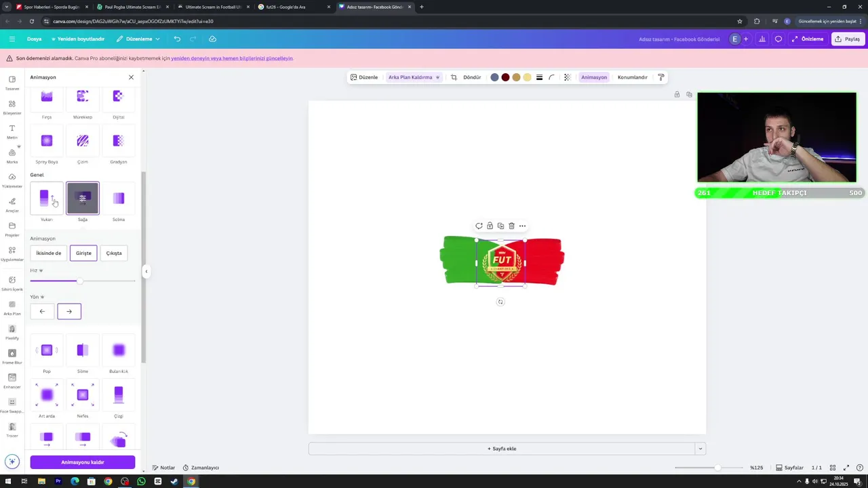The image size is (868, 488).
Task: Set animation direction to left arrow
Action: 42,312
